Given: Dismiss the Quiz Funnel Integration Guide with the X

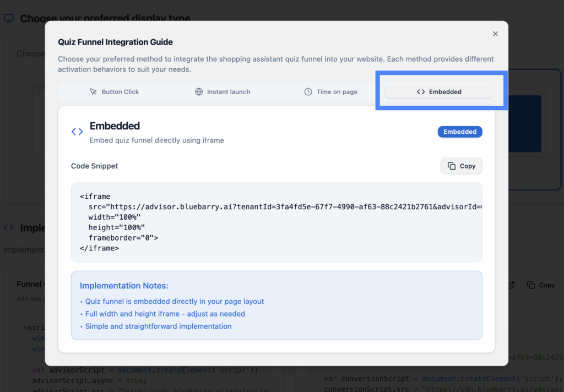Looking at the screenshot, I should pyautogui.click(x=495, y=34).
